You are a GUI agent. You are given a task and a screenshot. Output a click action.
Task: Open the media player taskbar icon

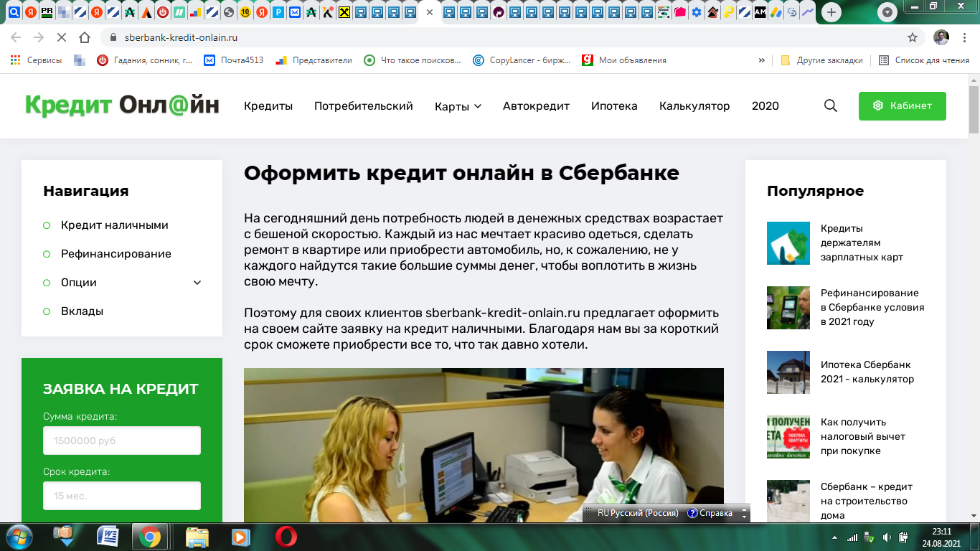tap(240, 537)
